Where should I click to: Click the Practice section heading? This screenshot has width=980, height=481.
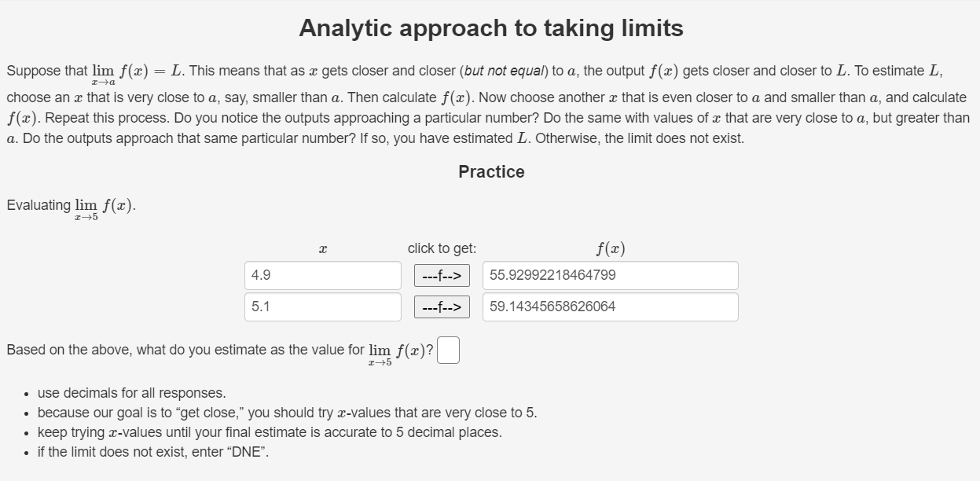(x=491, y=171)
